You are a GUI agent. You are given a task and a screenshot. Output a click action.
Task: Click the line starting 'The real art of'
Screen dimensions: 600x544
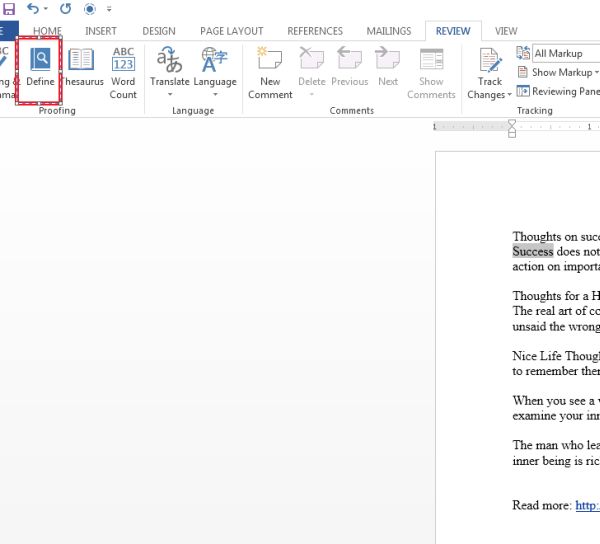click(556, 311)
